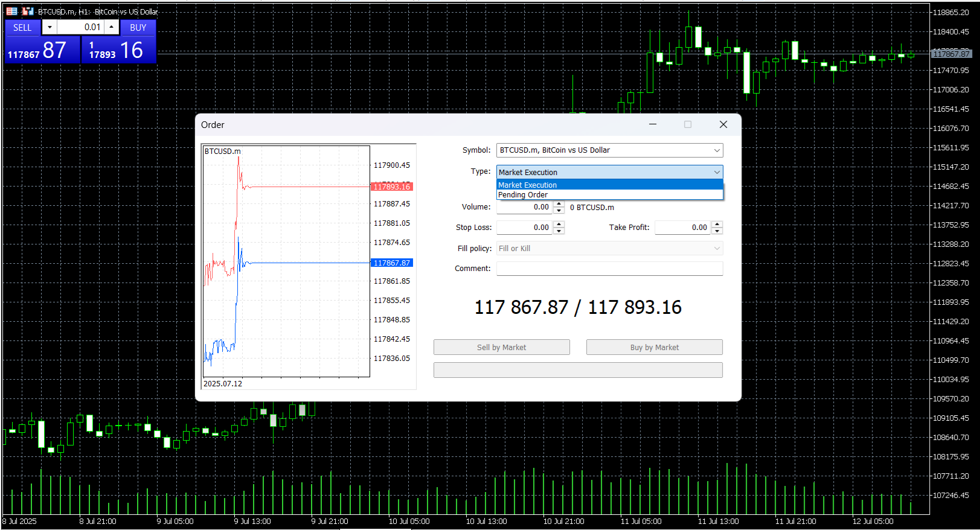Image resolution: width=980 pixels, height=530 pixels.
Task: Focus the Comment text field
Action: tap(610, 269)
